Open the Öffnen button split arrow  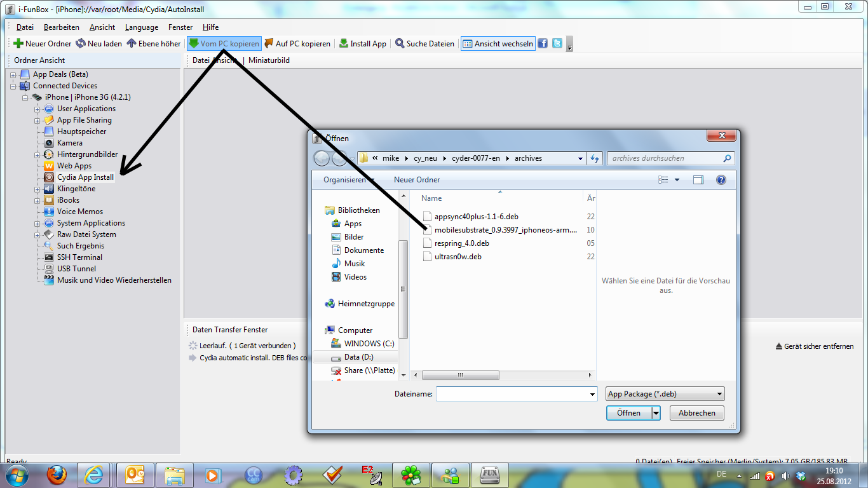tap(656, 413)
